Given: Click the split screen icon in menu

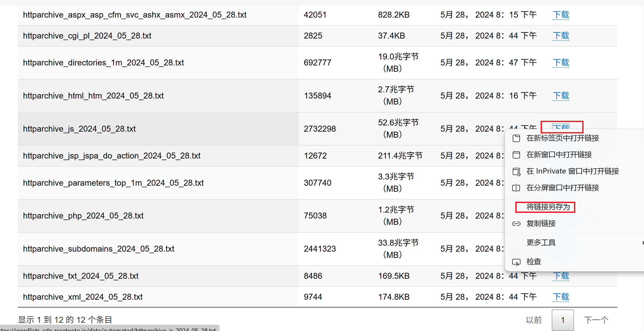Looking at the screenshot, I should point(516,188).
